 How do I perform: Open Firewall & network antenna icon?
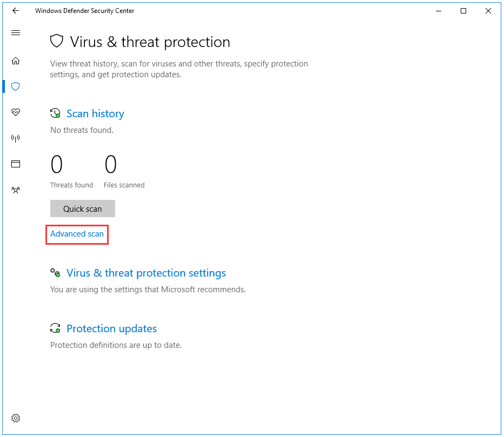[x=16, y=138]
